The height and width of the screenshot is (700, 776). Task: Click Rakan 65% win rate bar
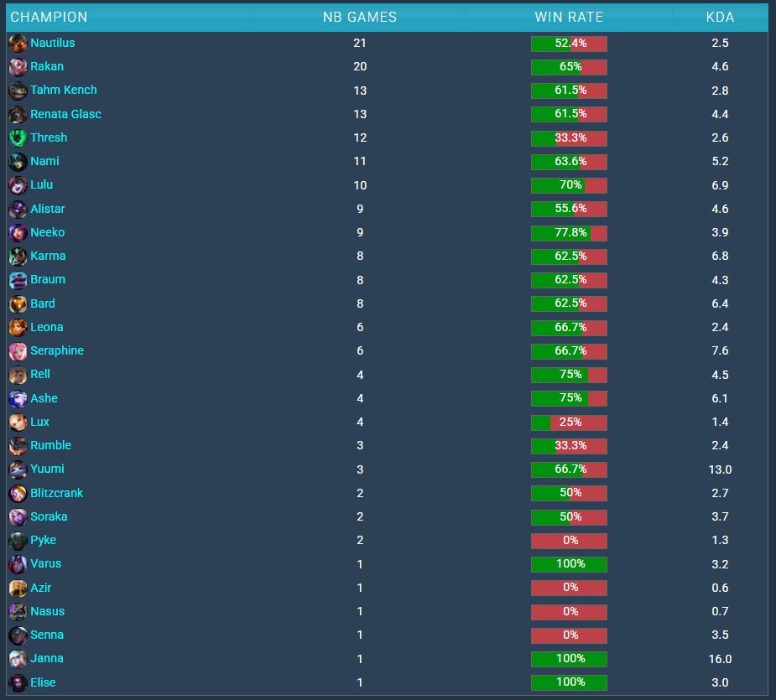click(x=569, y=67)
